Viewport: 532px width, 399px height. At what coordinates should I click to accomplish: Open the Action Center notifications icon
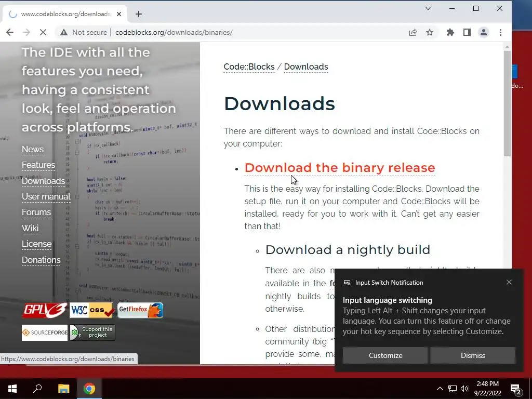(516, 389)
